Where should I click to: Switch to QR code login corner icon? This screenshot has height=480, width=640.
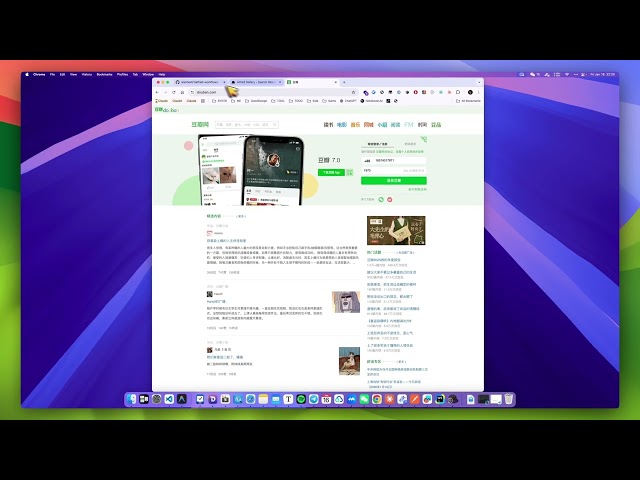426,141
